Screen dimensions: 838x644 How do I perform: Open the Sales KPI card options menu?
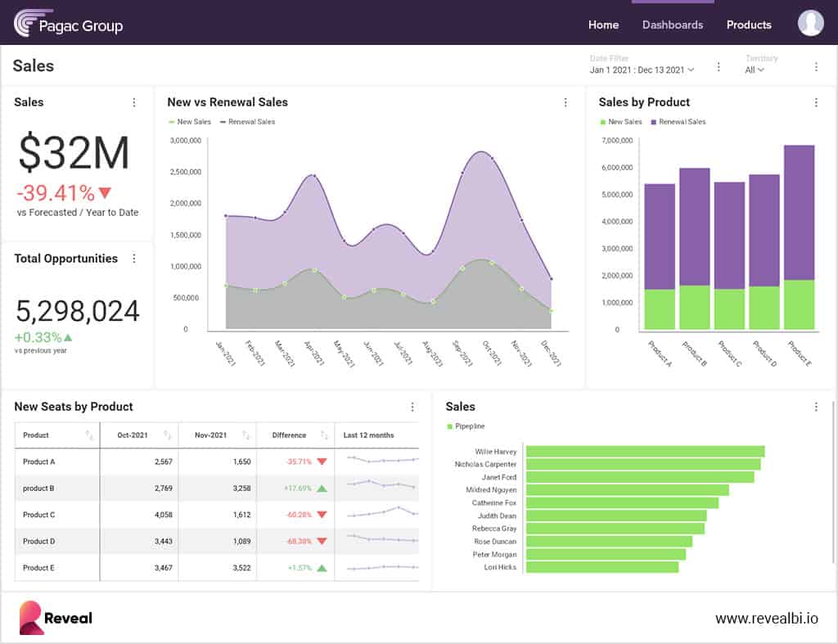pos(133,102)
